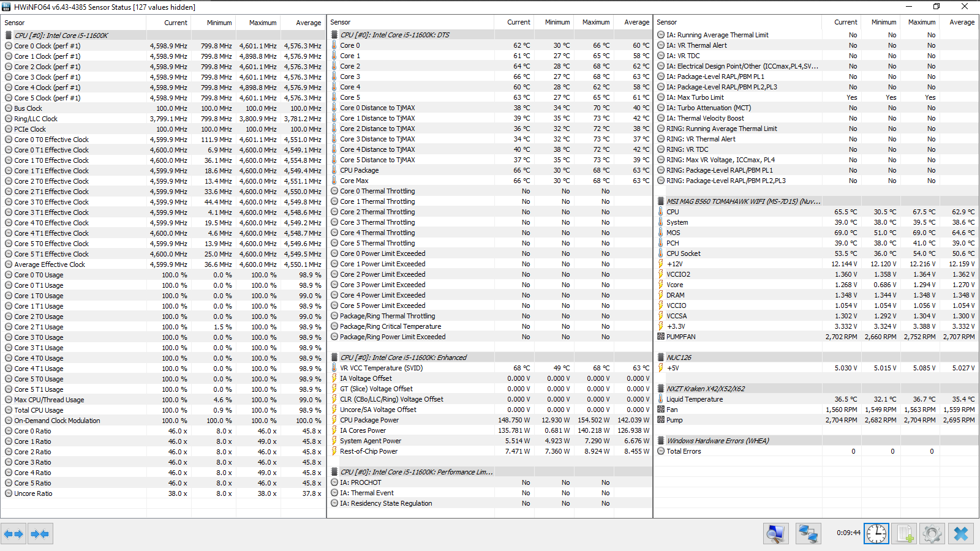Click the Core 0 thermometer icon in DTS section
The image size is (980, 551).
click(334, 45)
